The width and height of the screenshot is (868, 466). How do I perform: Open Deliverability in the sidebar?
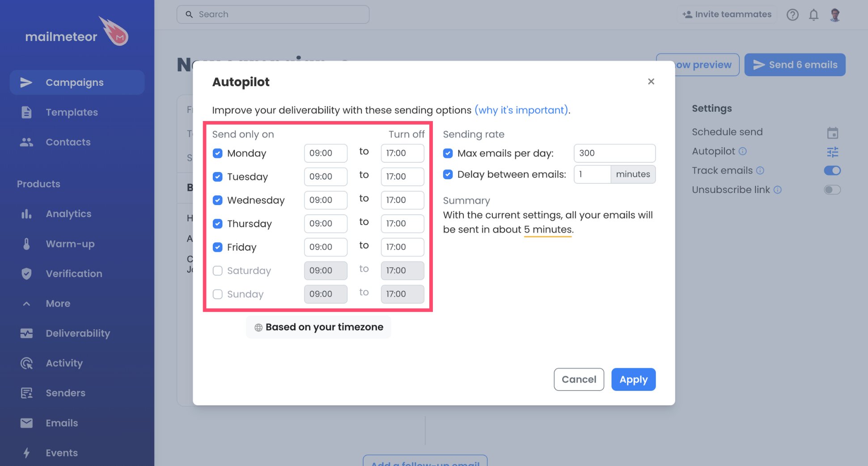[x=77, y=333]
